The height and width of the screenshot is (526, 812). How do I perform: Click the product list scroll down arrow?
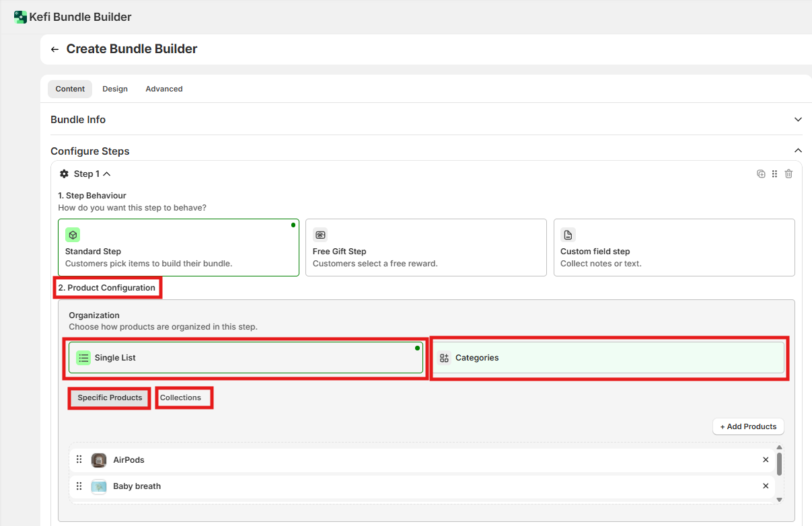tap(779, 500)
